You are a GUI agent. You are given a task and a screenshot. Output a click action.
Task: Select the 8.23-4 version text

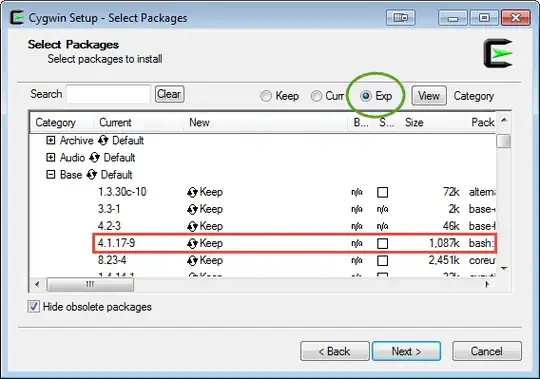point(112,261)
